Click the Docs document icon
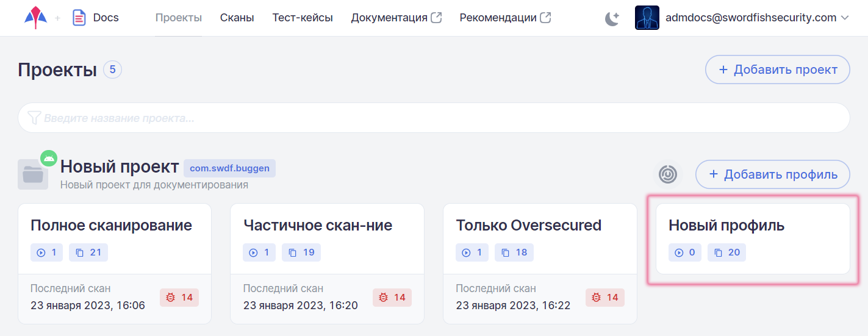 (x=79, y=18)
